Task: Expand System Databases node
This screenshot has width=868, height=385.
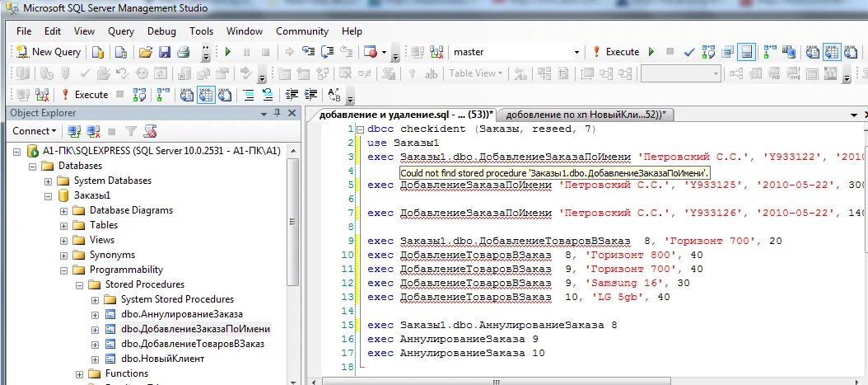Action: click(x=48, y=181)
